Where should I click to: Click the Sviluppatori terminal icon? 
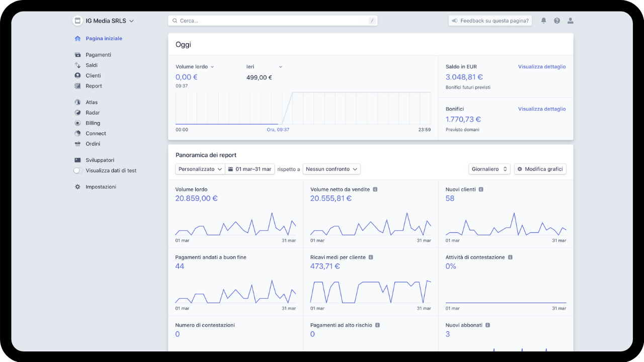coord(77,160)
